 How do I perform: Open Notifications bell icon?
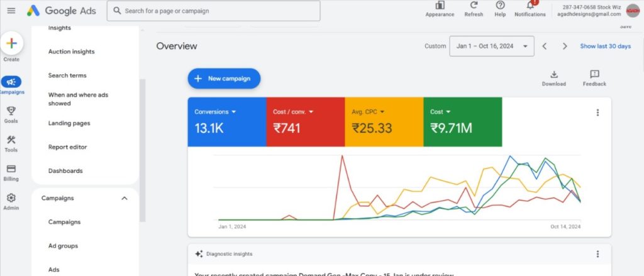click(530, 5)
